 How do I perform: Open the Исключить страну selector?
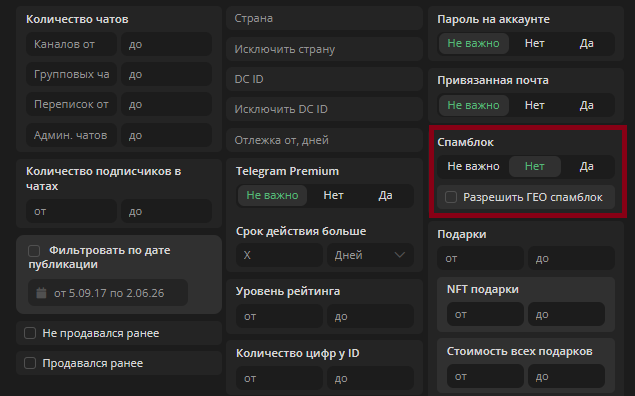324,49
